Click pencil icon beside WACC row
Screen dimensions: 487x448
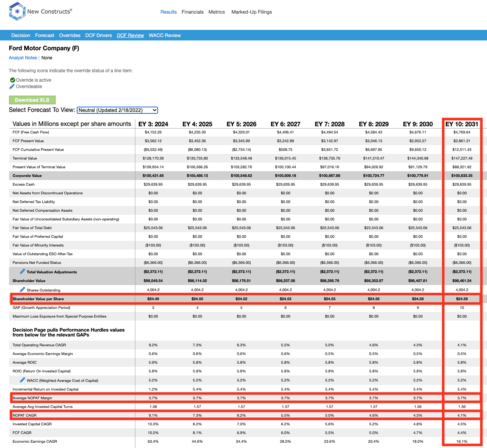[22, 380]
